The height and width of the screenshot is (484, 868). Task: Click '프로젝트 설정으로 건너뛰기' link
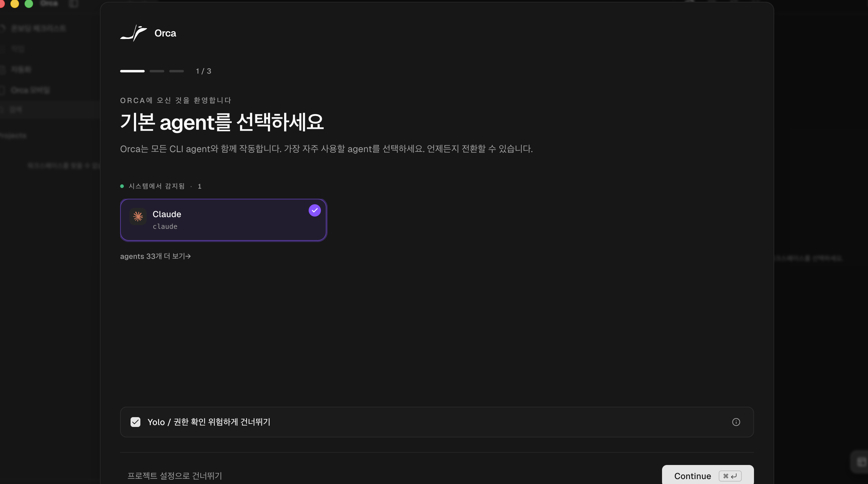174,476
